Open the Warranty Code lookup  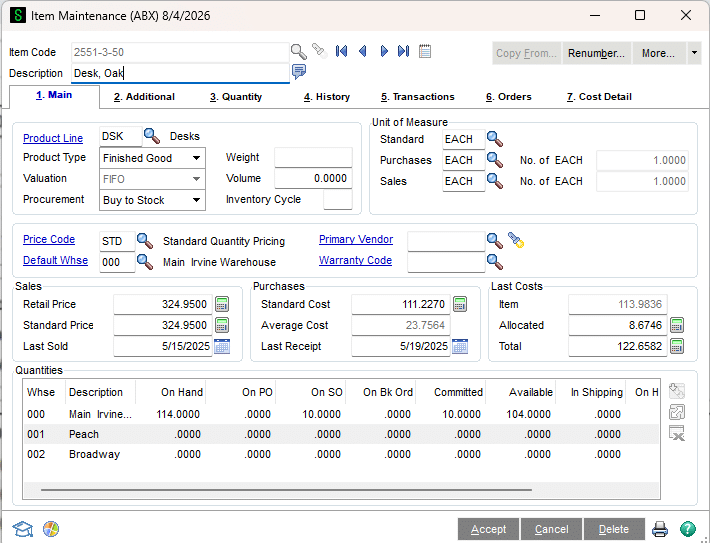tap(494, 262)
